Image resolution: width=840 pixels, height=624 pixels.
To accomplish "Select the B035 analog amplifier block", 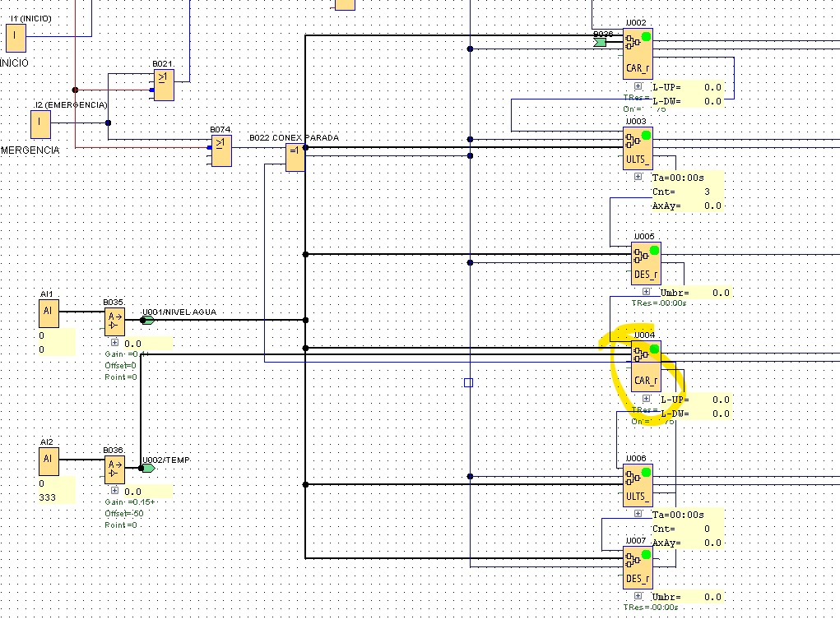I will (x=115, y=320).
